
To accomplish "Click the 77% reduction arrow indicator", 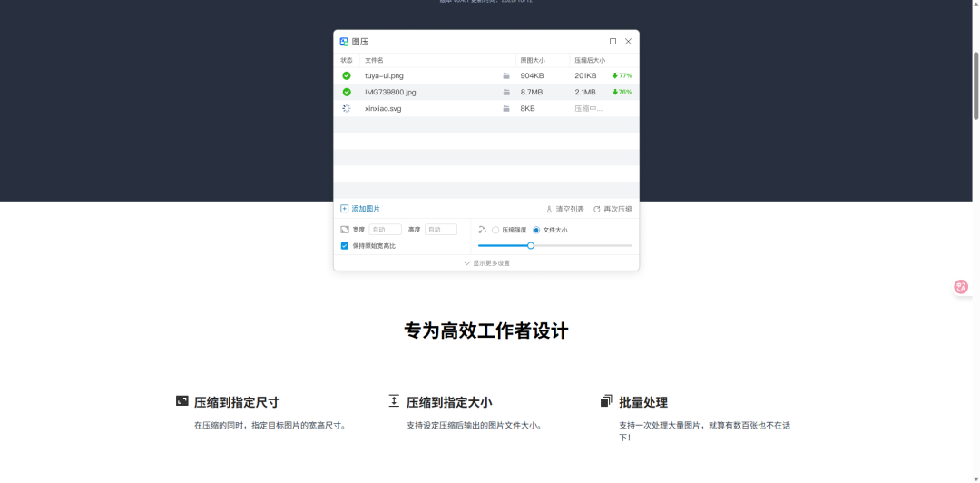I will point(622,75).
